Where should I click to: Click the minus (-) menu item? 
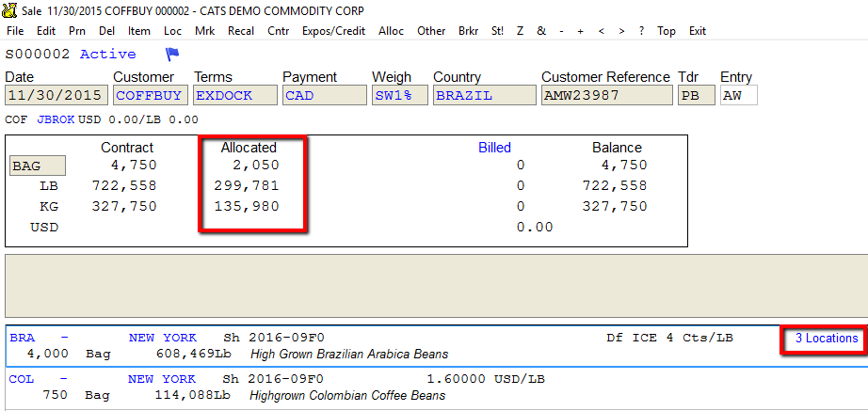pyautogui.click(x=561, y=31)
